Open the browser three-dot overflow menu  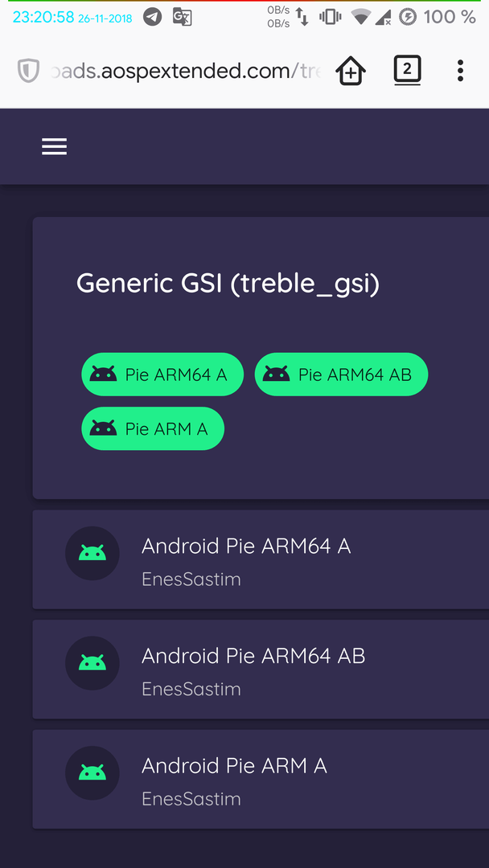[x=460, y=71]
